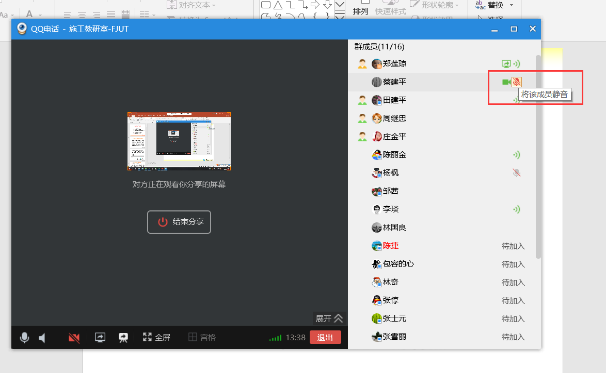Click avatar of 林国良
The height and width of the screenshot is (373, 606).
[x=377, y=228]
